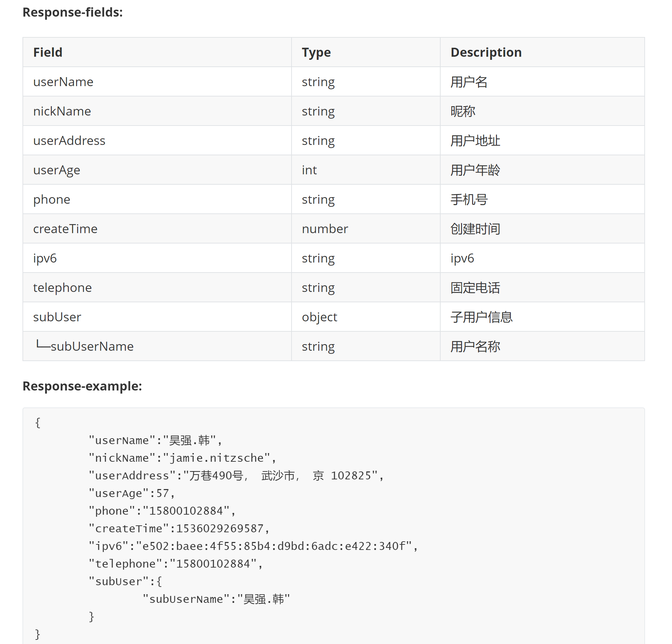
Task: Select the userAddress field cell
Action: (x=157, y=141)
